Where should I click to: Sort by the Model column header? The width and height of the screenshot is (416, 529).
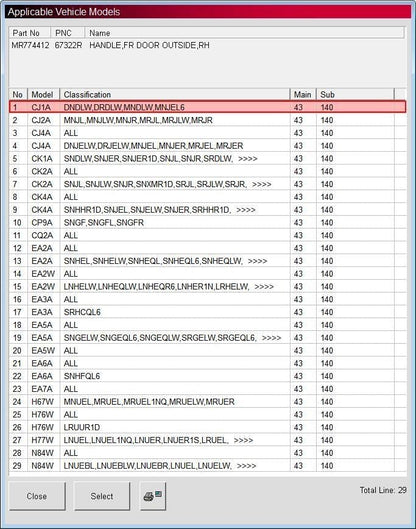click(x=43, y=94)
